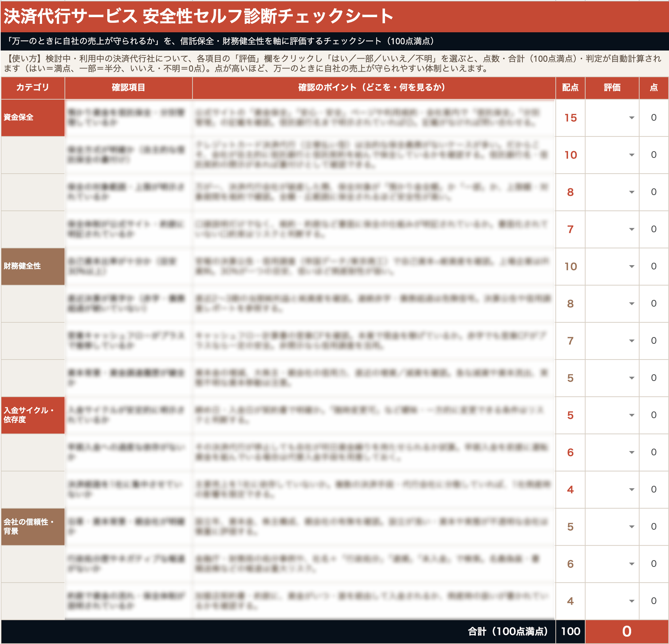Select the 配点 cell showing 15
669x644 pixels.
(570, 118)
